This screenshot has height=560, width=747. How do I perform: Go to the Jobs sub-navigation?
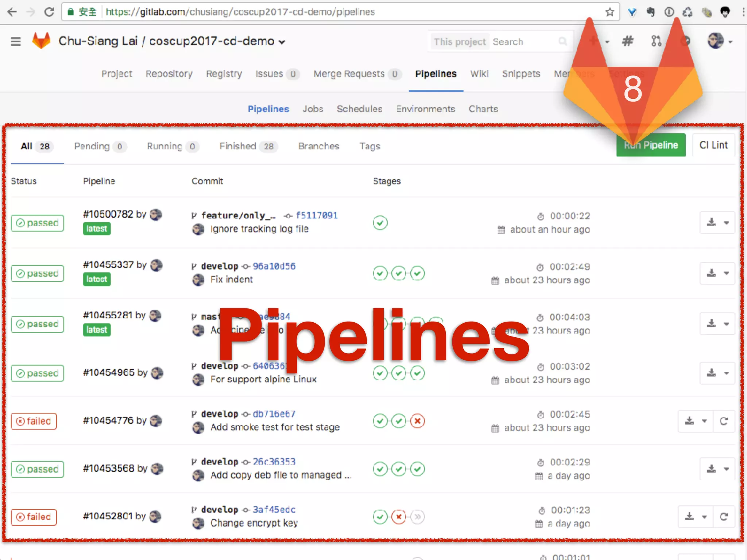pos(313,109)
